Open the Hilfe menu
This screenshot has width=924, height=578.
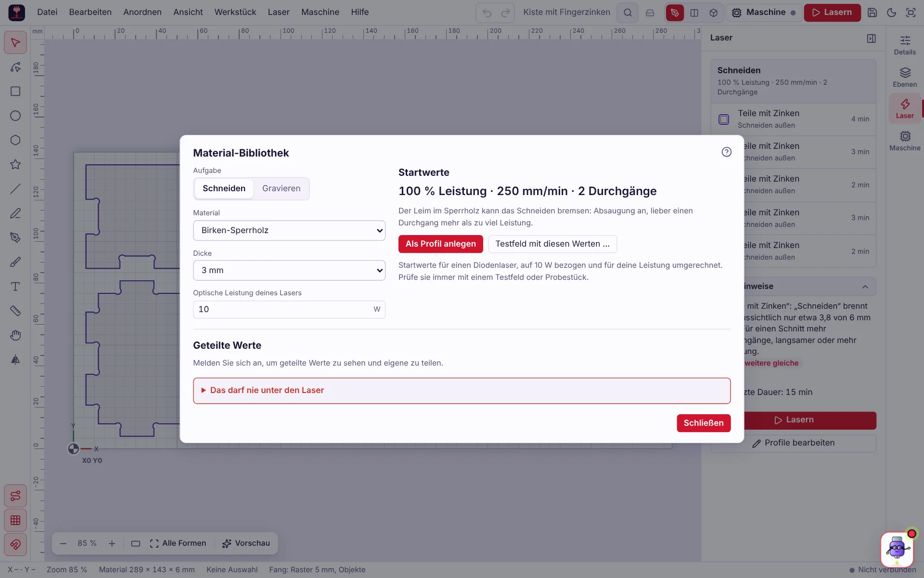tap(360, 12)
